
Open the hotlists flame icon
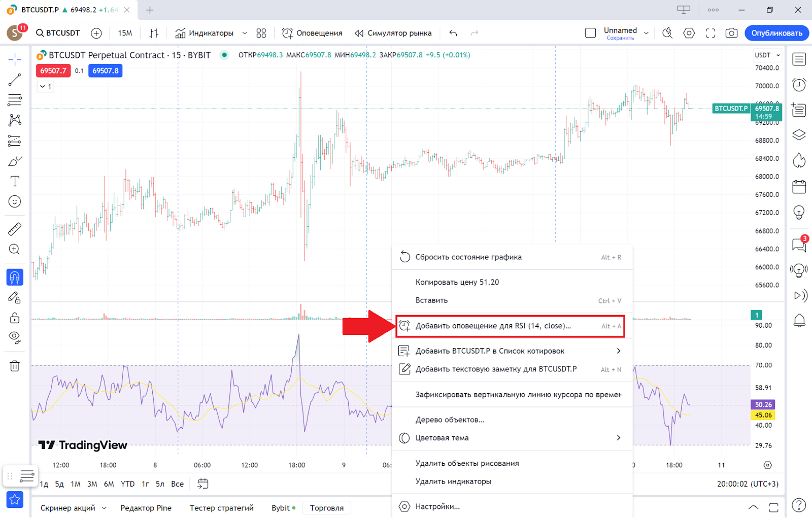(799, 161)
